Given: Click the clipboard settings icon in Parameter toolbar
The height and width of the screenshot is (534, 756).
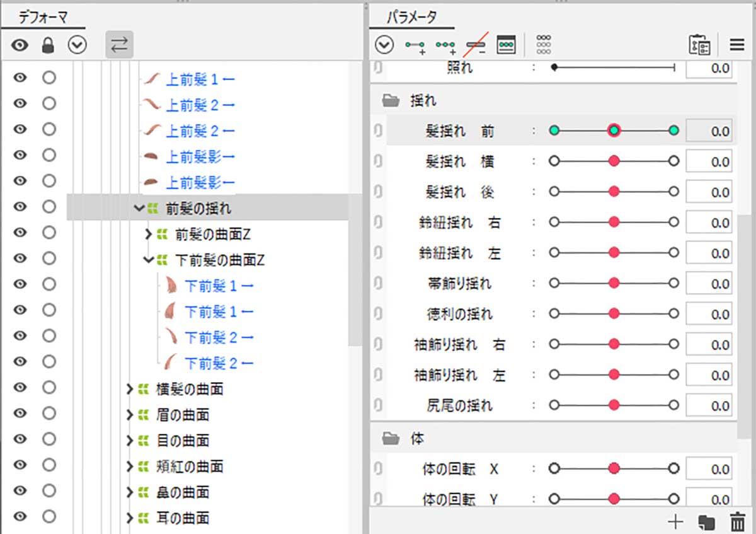Looking at the screenshot, I should click(700, 45).
